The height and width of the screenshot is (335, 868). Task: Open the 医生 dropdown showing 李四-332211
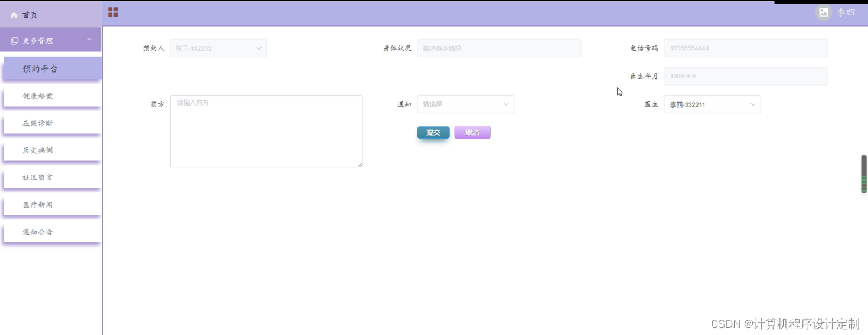click(x=712, y=104)
